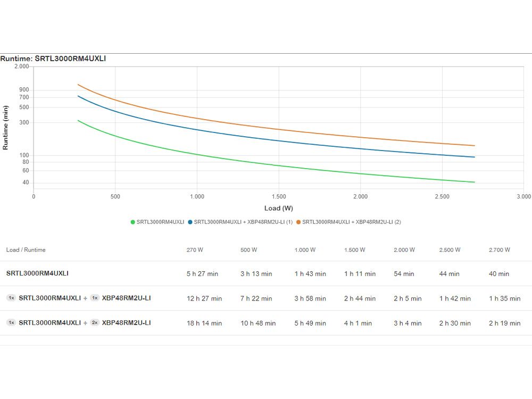Click the '54 min' cell
Viewport: 532px width, 399px height.
click(404, 274)
